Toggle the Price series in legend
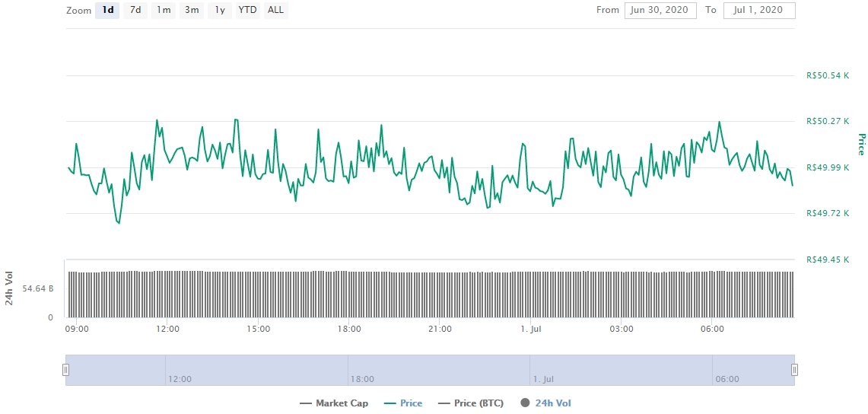The image size is (868, 414). (402, 403)
